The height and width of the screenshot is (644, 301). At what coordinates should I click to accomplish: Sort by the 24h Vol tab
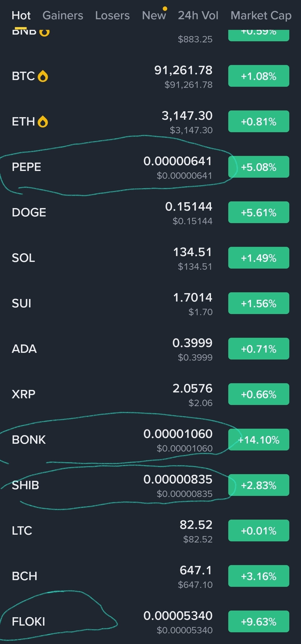click(x=198, y=15)
